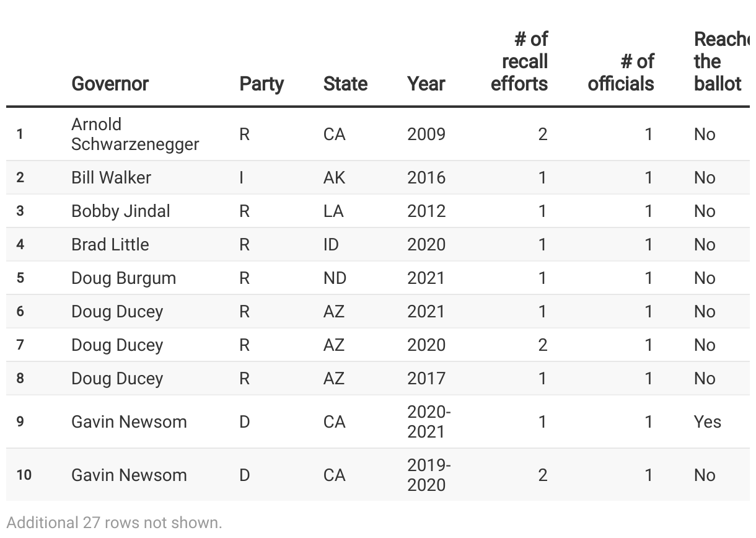Screen dimensions: 756x538
Task: Select the 'I' party cell
Action: (242, 178)
